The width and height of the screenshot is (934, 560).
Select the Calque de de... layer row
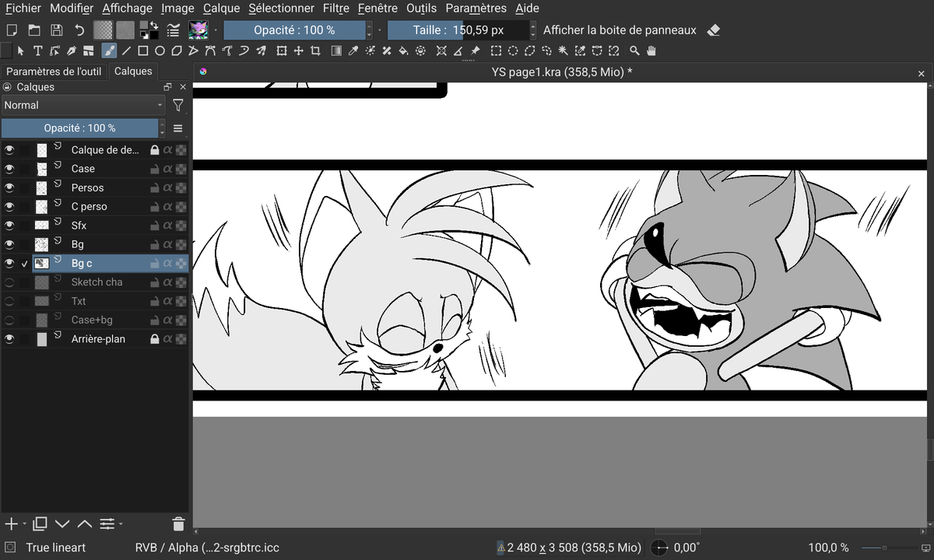[94, 150]
